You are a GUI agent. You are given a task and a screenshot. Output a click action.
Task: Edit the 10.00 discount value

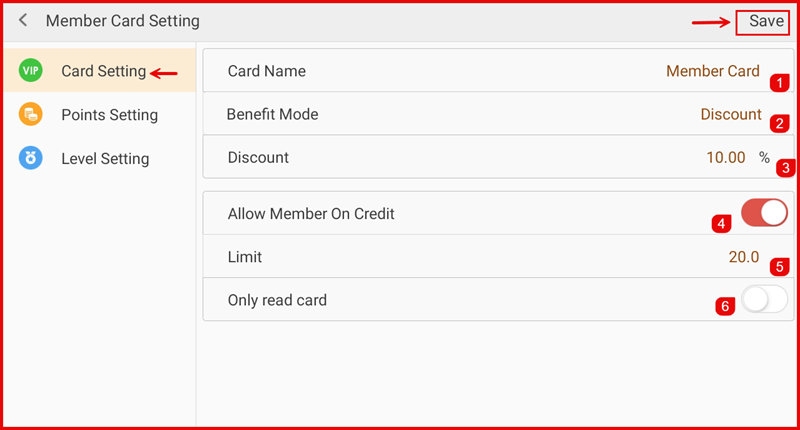point(725,157)
